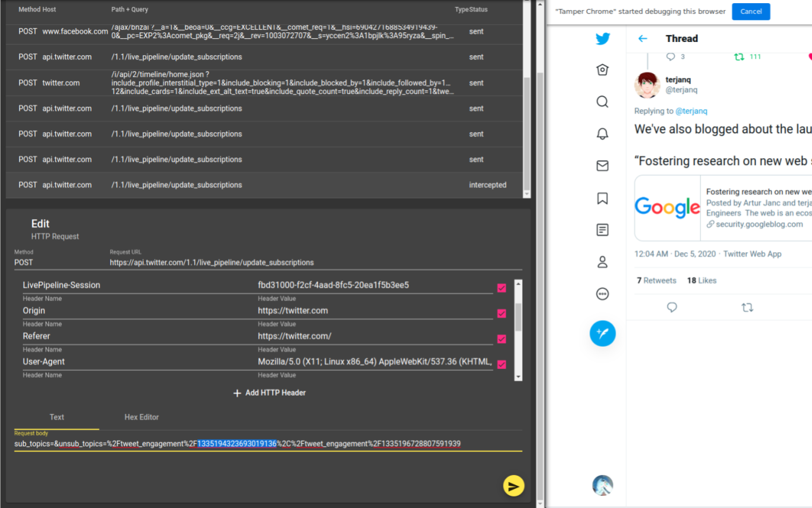The height and width of the screenshot is (508, 812).
Task: Open Twitter Lists icon
Action: pos(603,230)
